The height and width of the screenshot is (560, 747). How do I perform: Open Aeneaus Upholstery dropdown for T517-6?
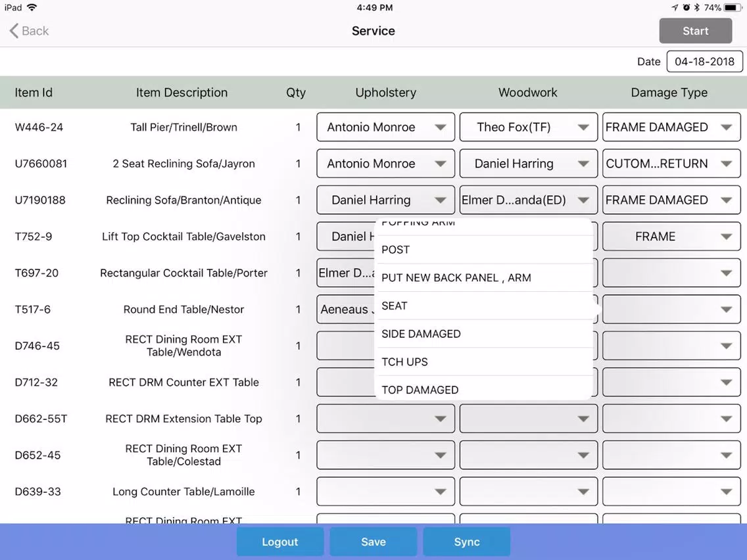[x=346, y=309]
